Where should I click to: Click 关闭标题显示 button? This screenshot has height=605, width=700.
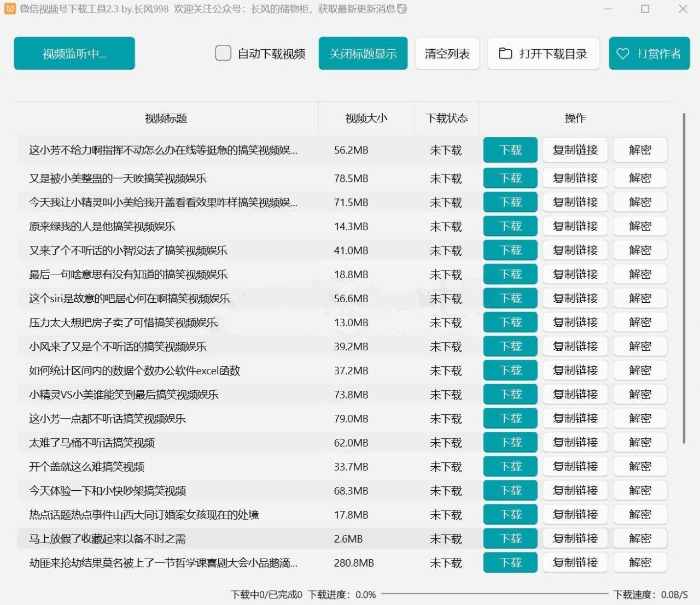(363, 53)
